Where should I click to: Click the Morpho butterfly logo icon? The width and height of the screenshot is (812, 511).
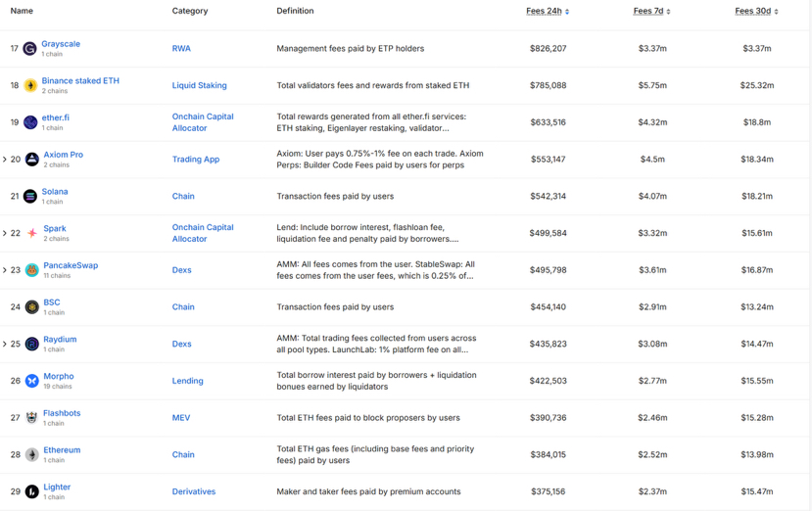(32, 381)
